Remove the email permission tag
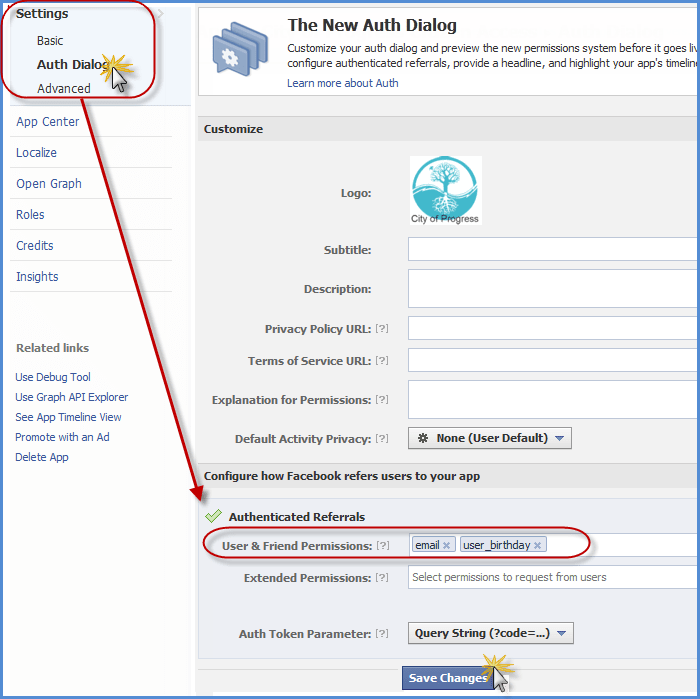 coord(447,545)
